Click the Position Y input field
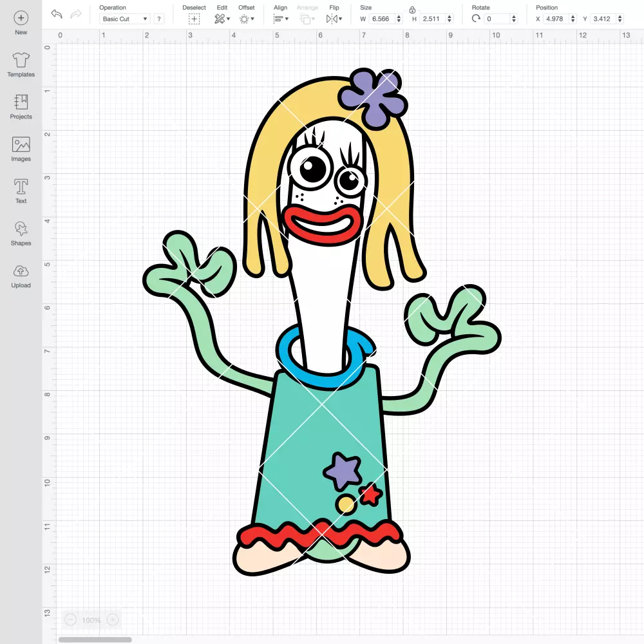 coord(603,19)
